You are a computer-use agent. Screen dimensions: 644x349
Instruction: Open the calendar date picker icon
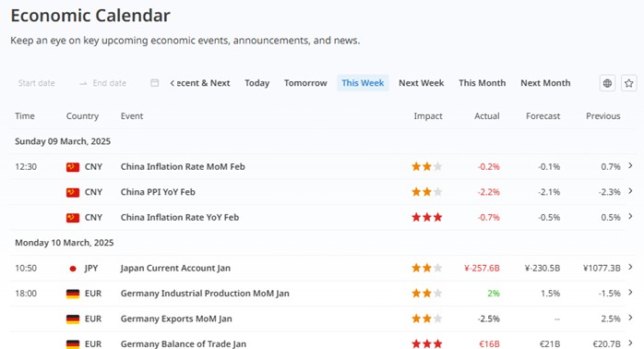[154, 83]
